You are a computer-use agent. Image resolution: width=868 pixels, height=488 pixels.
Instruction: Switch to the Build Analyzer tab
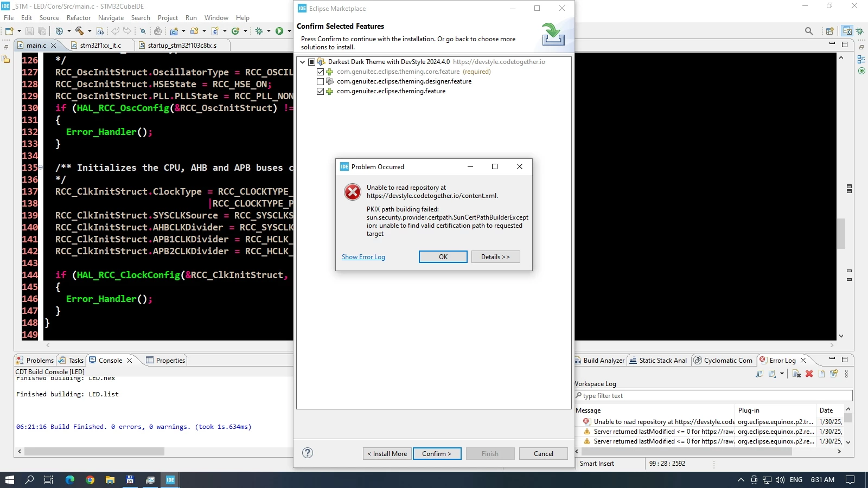pos(600,360)
